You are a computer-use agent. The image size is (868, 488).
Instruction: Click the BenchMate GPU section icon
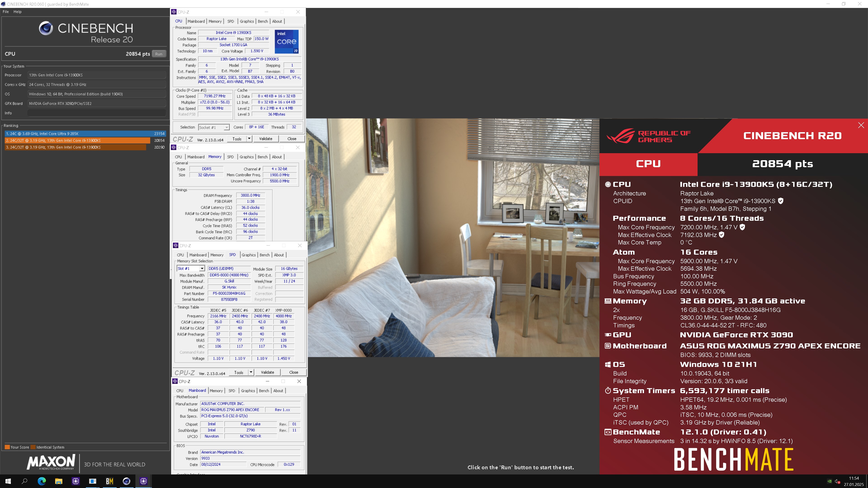(608, 335)
